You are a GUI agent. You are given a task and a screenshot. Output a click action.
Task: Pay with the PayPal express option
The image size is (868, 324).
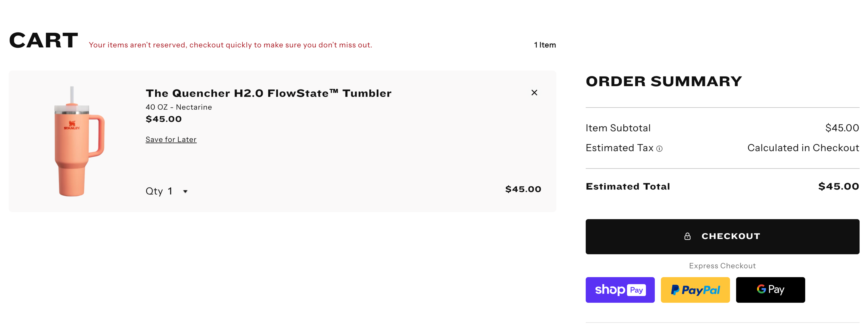(x=695, y=290)
